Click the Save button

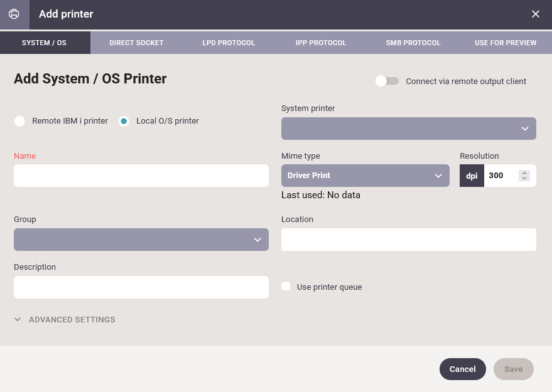point(513,369)
